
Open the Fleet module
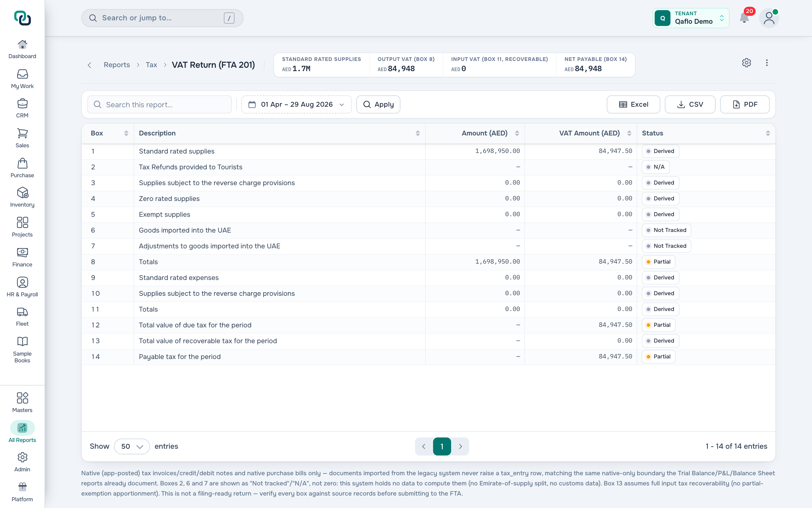pyautogui.click(x=22, y=317)
